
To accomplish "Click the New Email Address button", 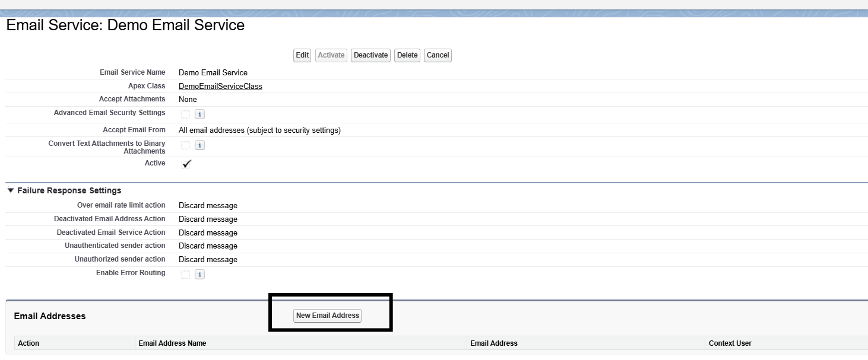I will pos(327,316).
